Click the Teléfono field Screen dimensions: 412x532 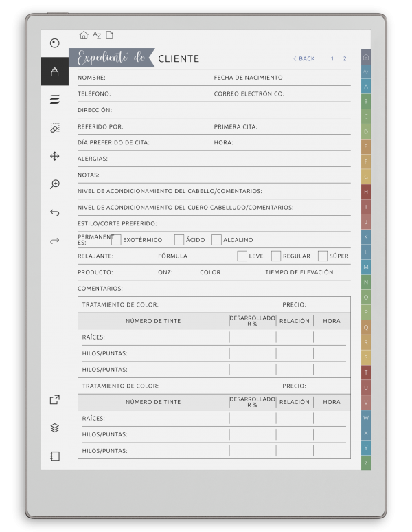146,94
